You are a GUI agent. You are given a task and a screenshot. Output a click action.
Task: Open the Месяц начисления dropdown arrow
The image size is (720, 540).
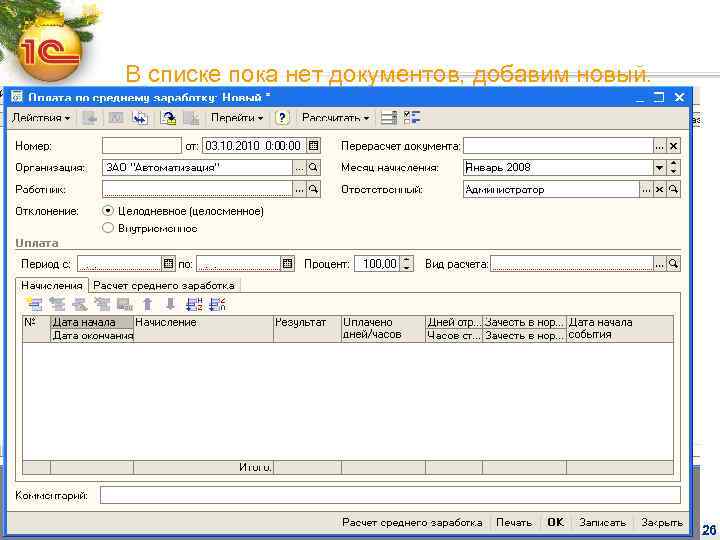(x=659, y=168)
